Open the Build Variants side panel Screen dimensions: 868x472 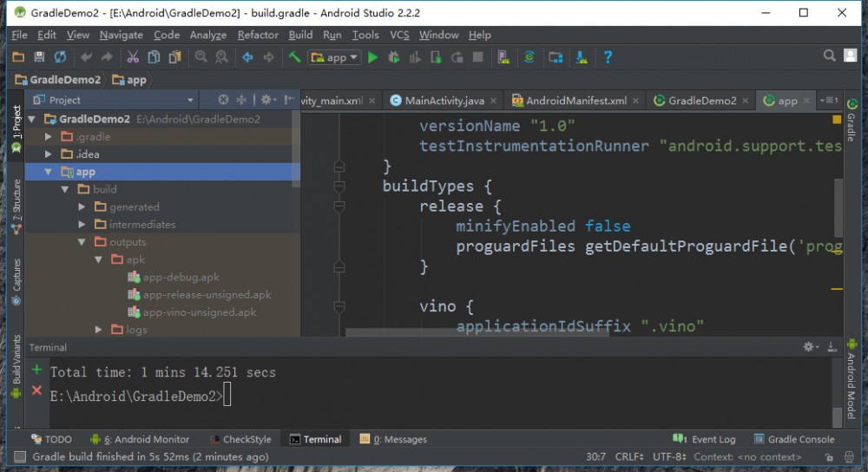tap(16, 366)
